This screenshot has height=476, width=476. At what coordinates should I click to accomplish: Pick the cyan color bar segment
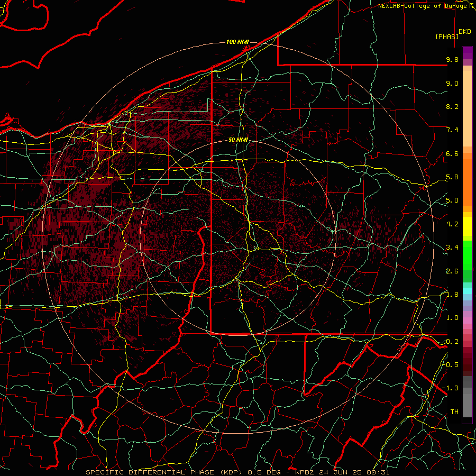click(467, 291)
